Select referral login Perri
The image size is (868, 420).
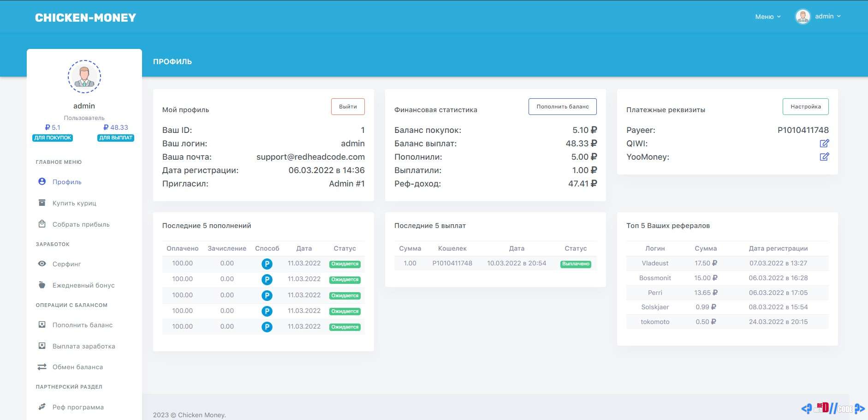click(655, 293)
